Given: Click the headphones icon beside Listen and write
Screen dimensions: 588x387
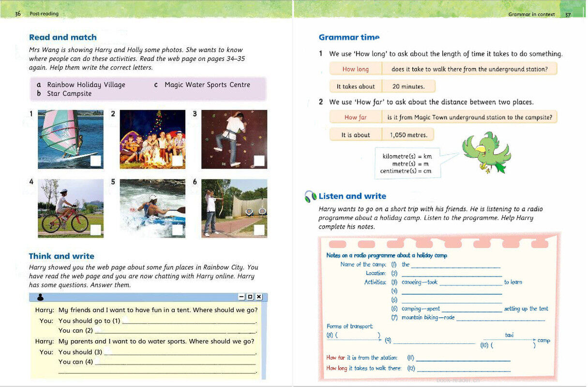Looking at the screenshot, I should pyautogui.click(x=310, y=196).
